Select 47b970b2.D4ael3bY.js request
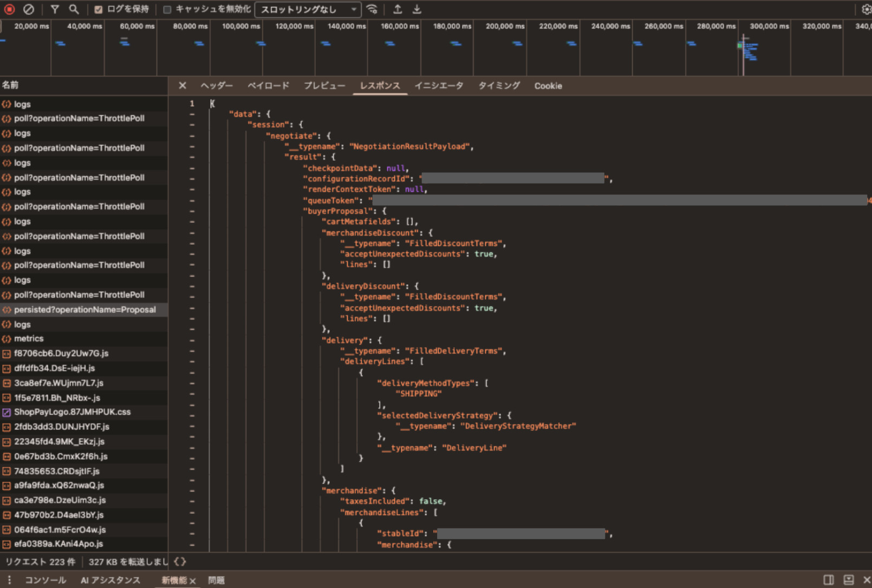 click(x=84, y=515)
